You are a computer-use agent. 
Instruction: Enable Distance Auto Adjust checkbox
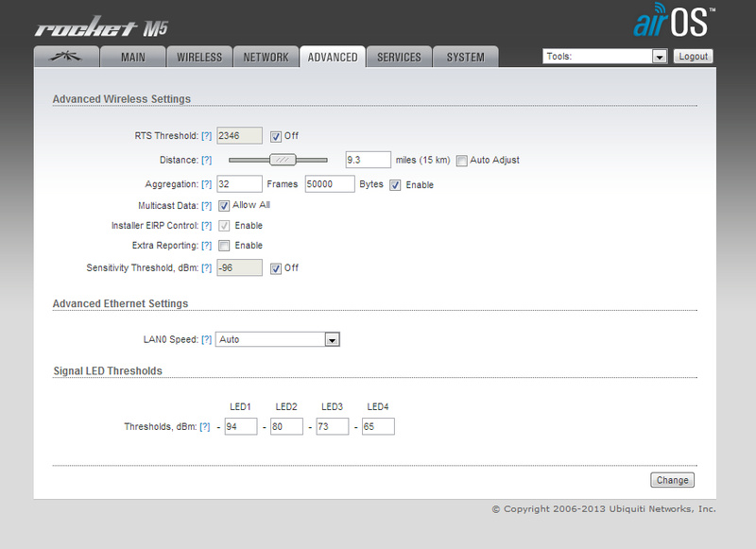point(461,161)
